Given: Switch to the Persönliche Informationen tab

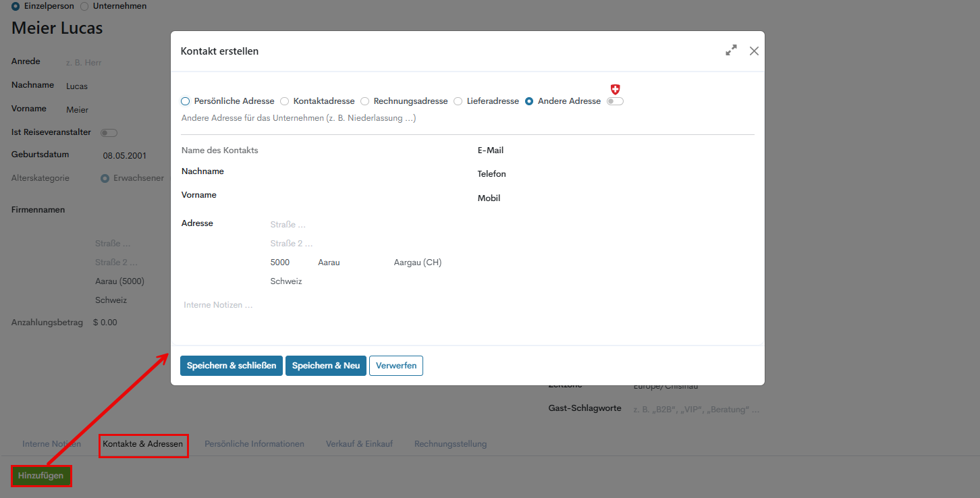Looking at the screenshot, I should pos(254,444).
